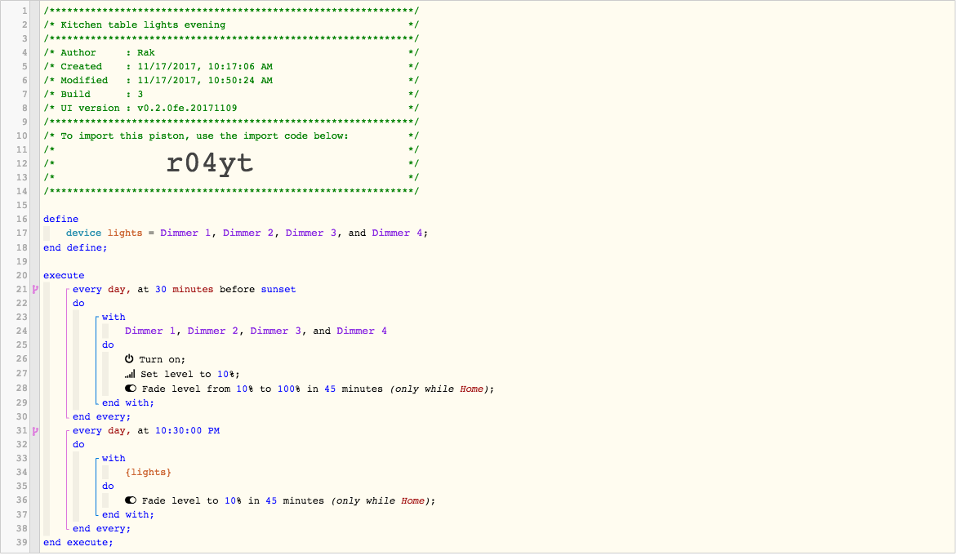Screen dimensions: 962x560
Task: Click the define keyword on line 16
Action: click(60, 219)
